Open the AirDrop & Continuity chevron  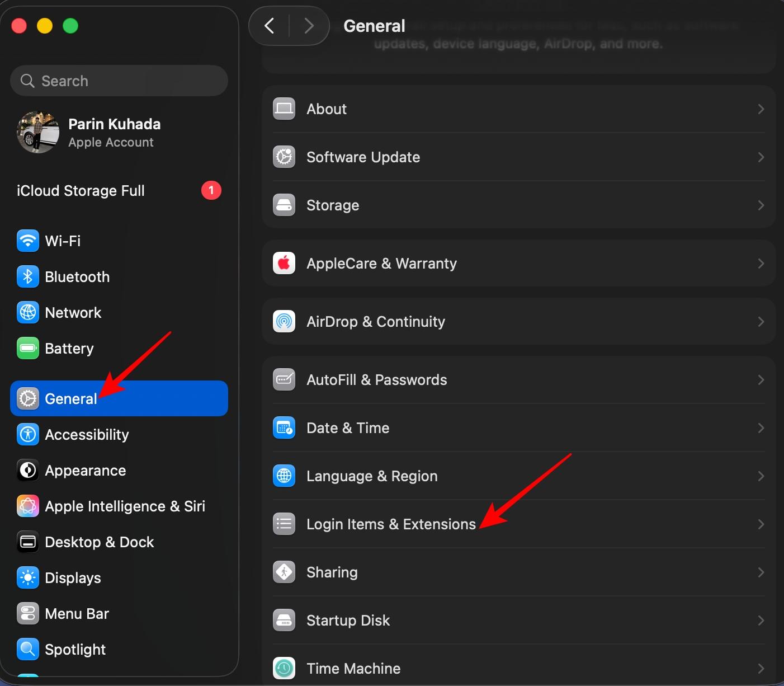tap(761, 322)
